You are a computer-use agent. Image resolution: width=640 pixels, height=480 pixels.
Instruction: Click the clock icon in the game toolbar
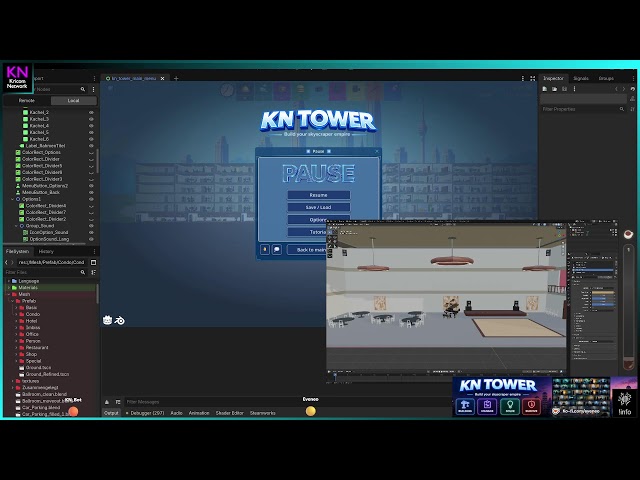coord(227,90)
